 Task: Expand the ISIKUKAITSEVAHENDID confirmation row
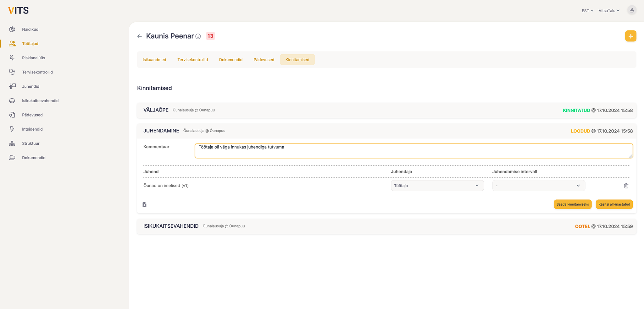(386, 226)
